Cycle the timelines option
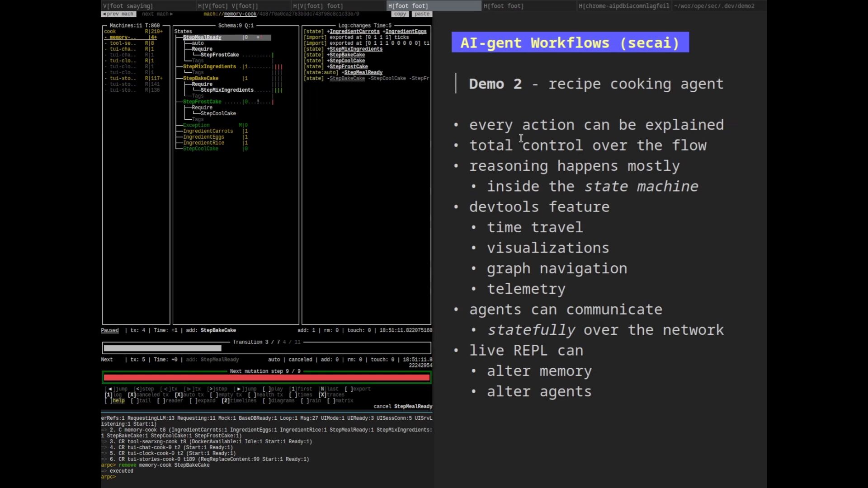Screen dimensions: 868x488 239,401
